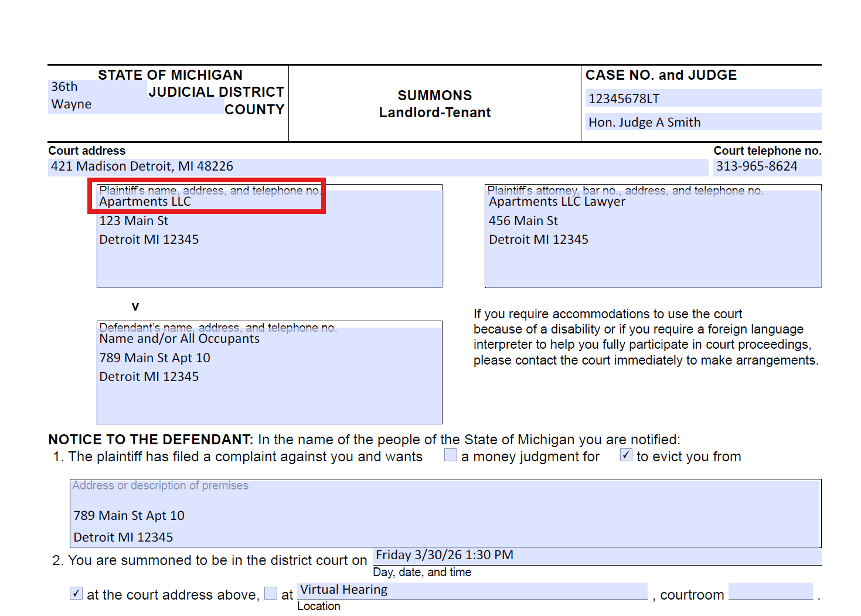
Task: Click the CASE NO. and JUDGE heading
Action: point(661,75)
